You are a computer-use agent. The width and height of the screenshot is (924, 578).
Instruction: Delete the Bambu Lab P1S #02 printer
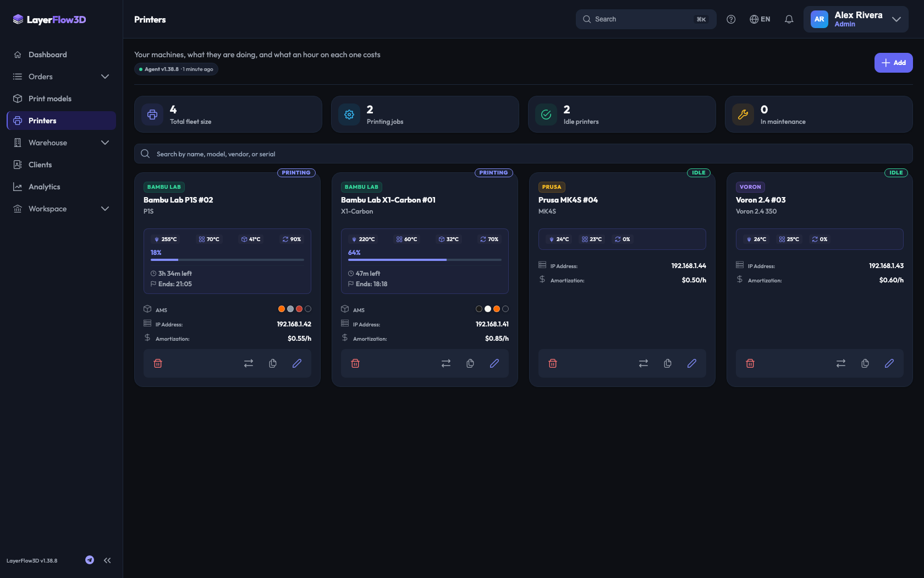point(158,363)
